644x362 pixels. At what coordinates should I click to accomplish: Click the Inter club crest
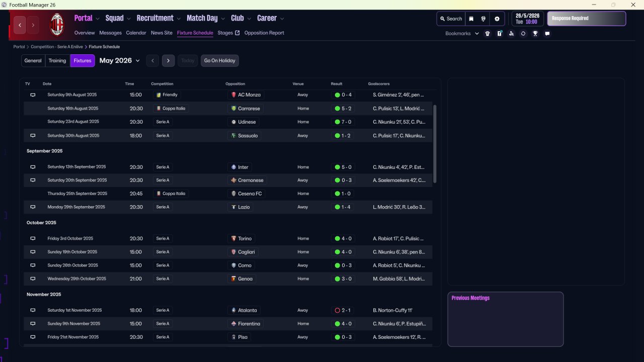click(x=233, y=167)
